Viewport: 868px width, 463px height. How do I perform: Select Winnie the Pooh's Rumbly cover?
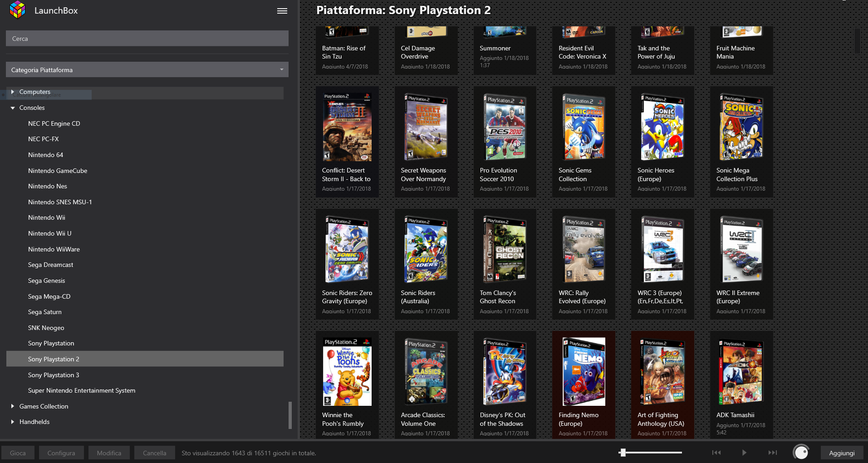tap(347, 371)
